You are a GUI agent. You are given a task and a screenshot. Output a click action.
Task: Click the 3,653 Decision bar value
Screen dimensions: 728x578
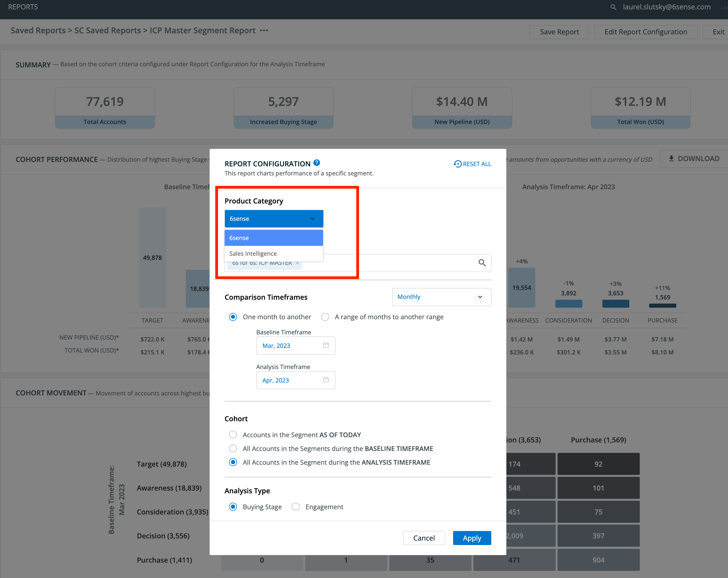pos(616,293)
